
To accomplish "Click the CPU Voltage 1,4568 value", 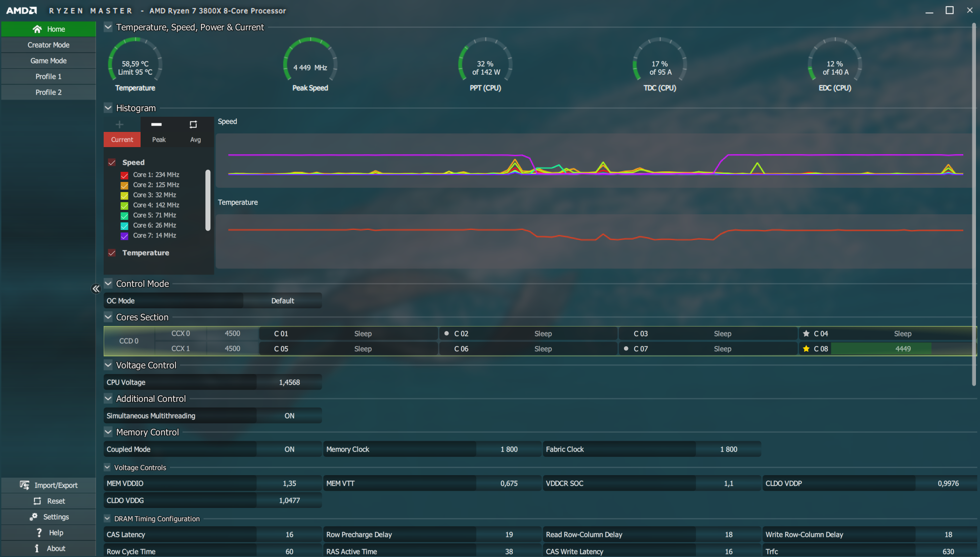I will pos(289,382).
